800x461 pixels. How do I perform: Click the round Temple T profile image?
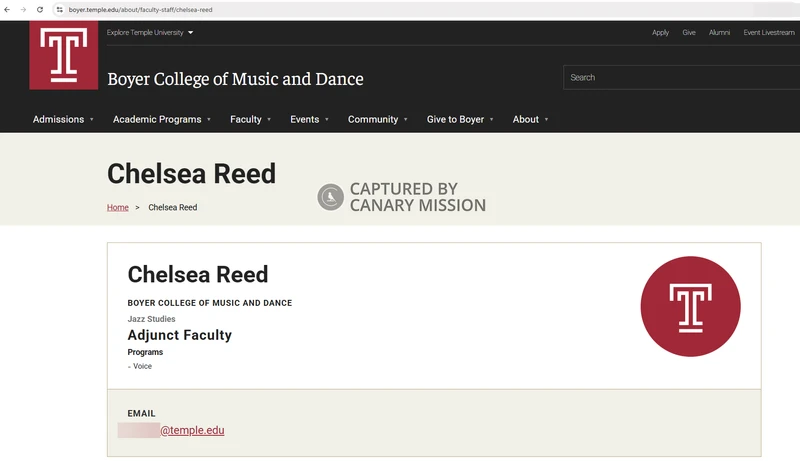tap(690, 306)
